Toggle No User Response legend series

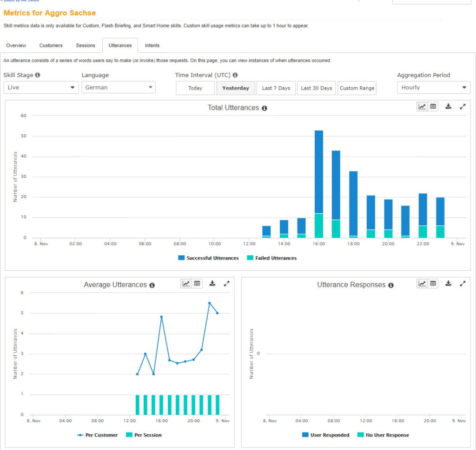(x=383, y=435)
